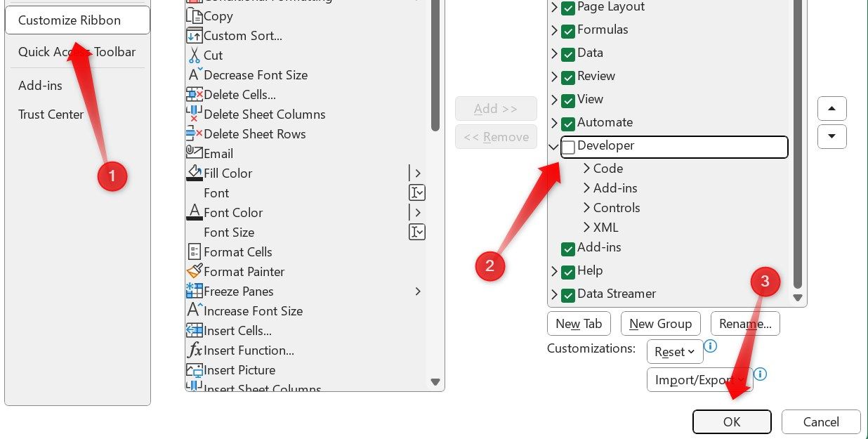Select the Email command icon
868x439 pixels.
point(194,153)
